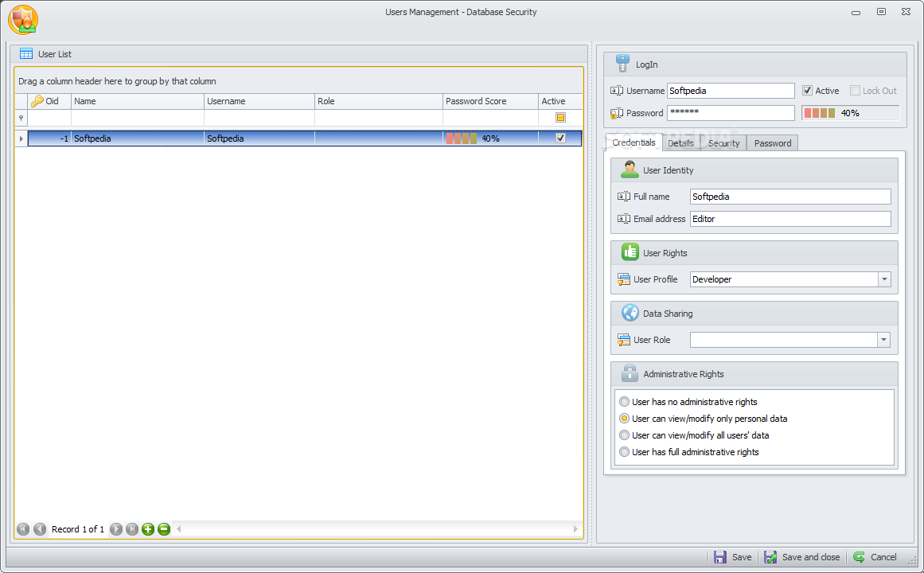Image resolution: width=924 pixels, height=573 pixels.
Task: Click the Full name input field
Action: point(790,197)
